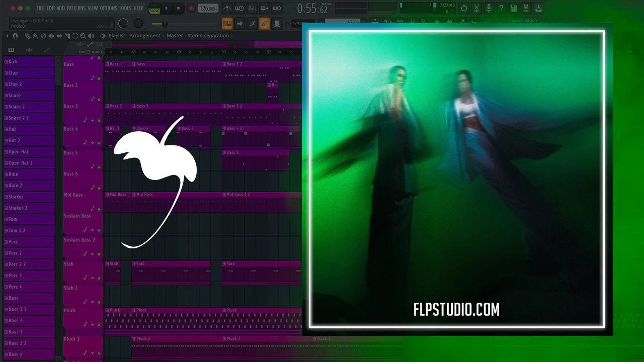This screenshot has width=644, height=362.
Task: Save the project with the floppy disk icon
Action: tap(513, 8)
